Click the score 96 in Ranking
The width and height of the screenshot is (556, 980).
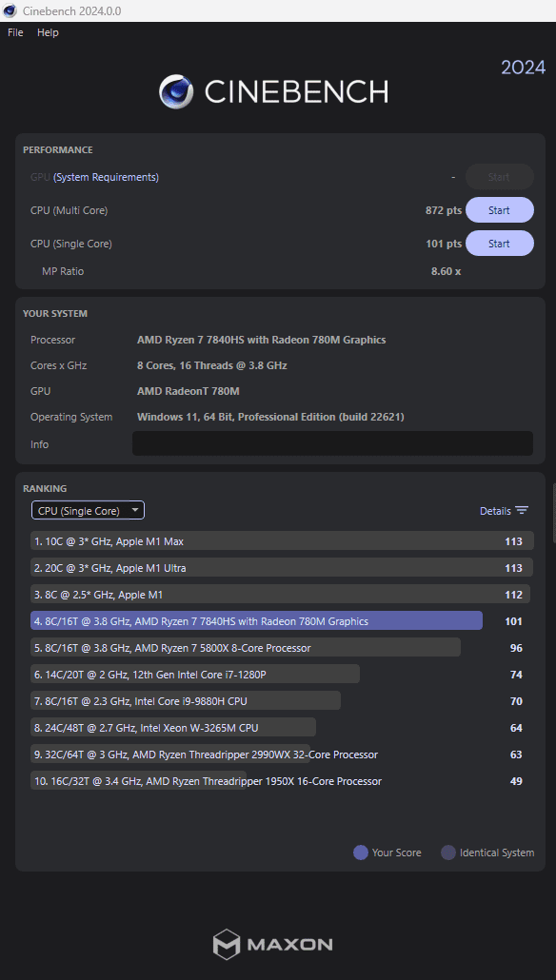pos(516,648)
